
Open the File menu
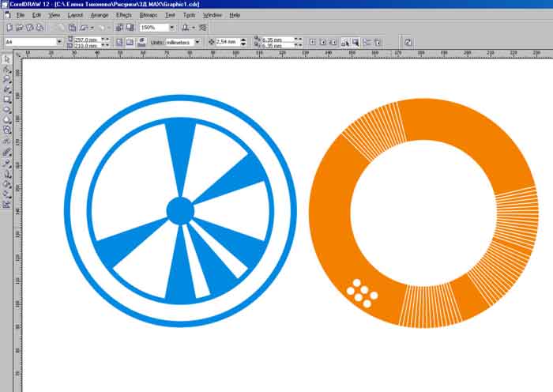click(x=21, y=15)
